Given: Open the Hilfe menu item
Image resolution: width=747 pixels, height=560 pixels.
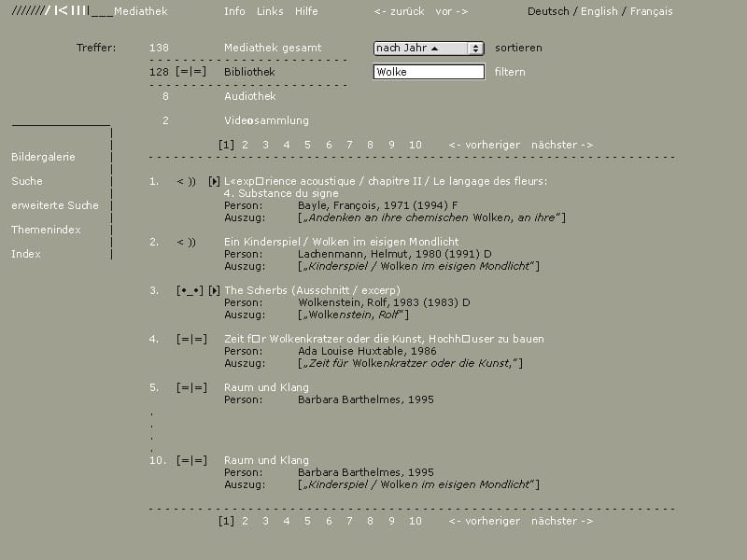Looking at the screenshot, I should tap(306, 11).
